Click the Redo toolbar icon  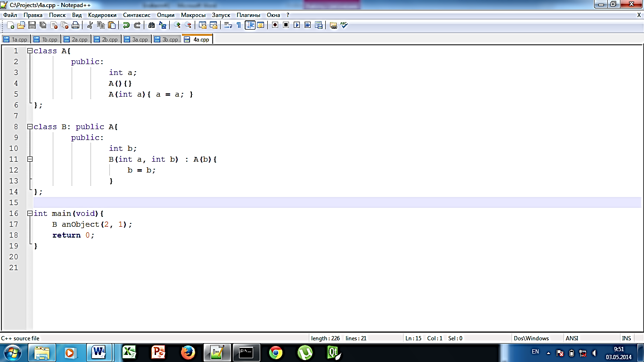(x=137, y=25)
